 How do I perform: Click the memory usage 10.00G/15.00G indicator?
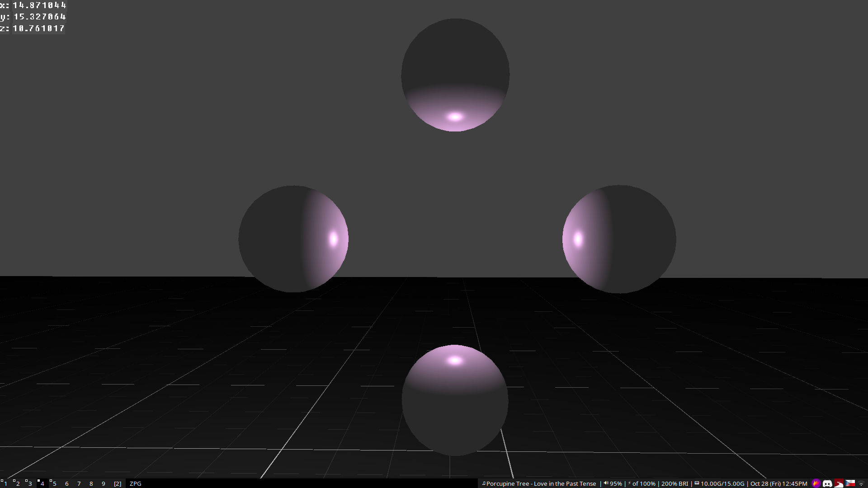[722, 483]
